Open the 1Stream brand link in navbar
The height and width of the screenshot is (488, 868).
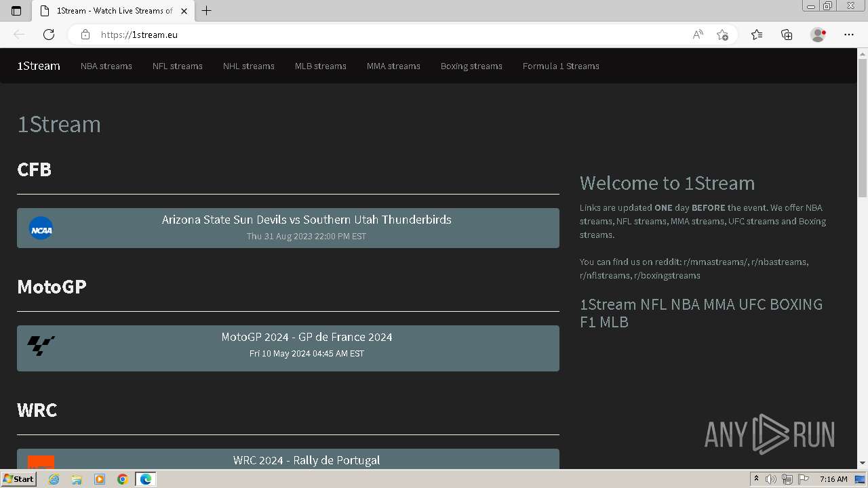39,66
